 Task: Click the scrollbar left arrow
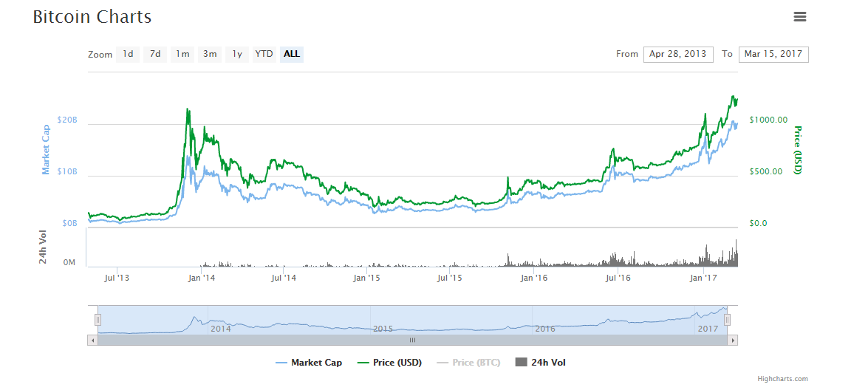(92, 341)
